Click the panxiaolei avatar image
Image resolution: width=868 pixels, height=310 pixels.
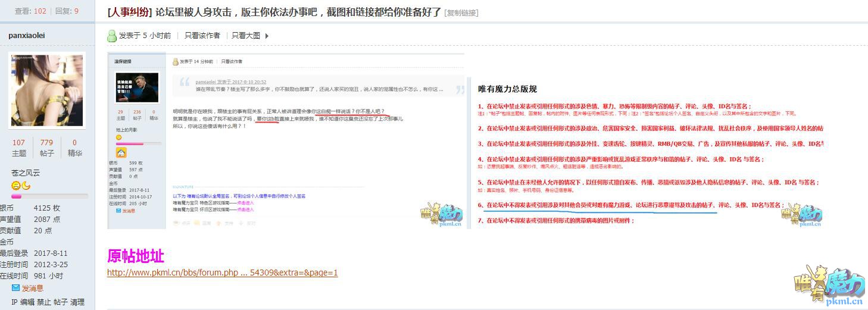[x=47, y=89]
